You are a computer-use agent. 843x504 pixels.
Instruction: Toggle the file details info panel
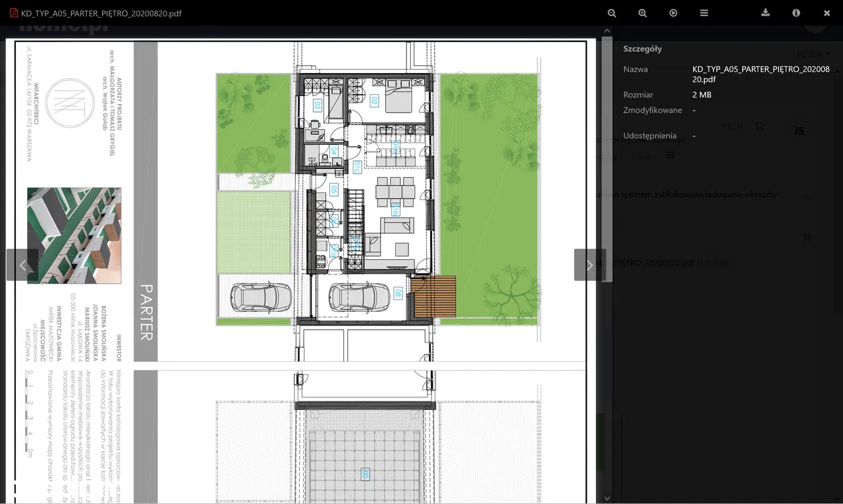click(796, 13)
